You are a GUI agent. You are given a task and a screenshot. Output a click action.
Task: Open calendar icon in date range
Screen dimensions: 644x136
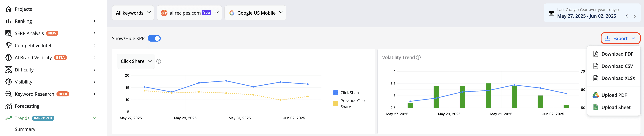(x=551, y=13)
